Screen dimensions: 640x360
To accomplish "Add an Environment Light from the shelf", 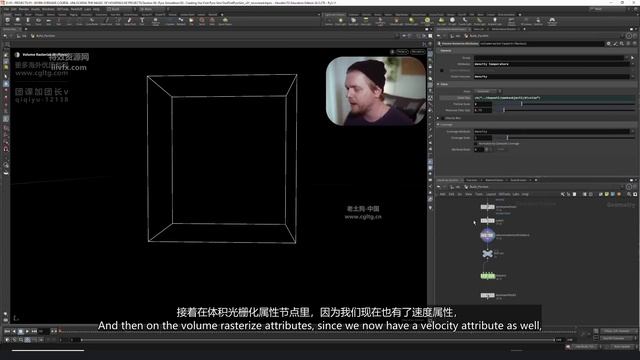I will tap(427, 21).
